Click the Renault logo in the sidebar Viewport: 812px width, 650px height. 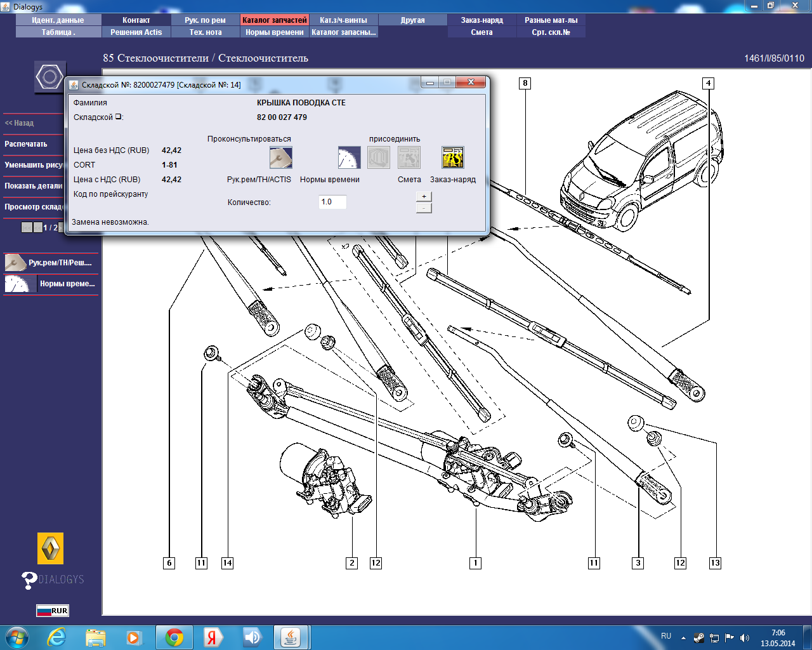coord(51,548)
